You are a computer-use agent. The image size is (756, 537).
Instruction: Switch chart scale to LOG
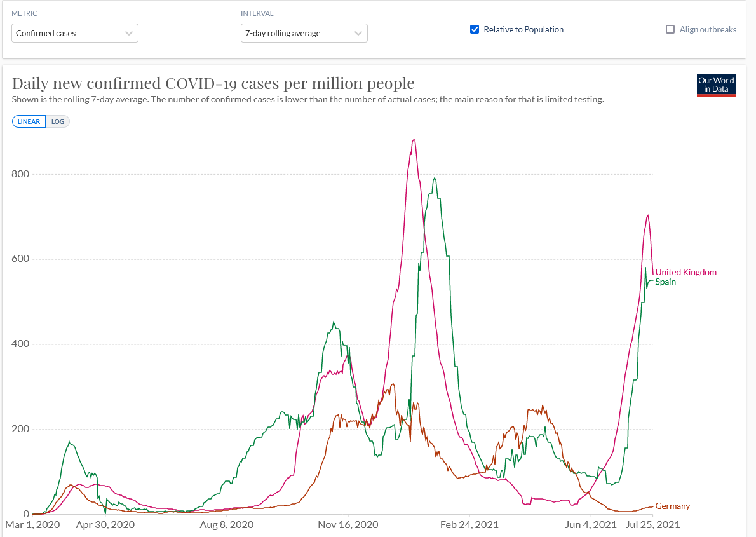point(58,122)
